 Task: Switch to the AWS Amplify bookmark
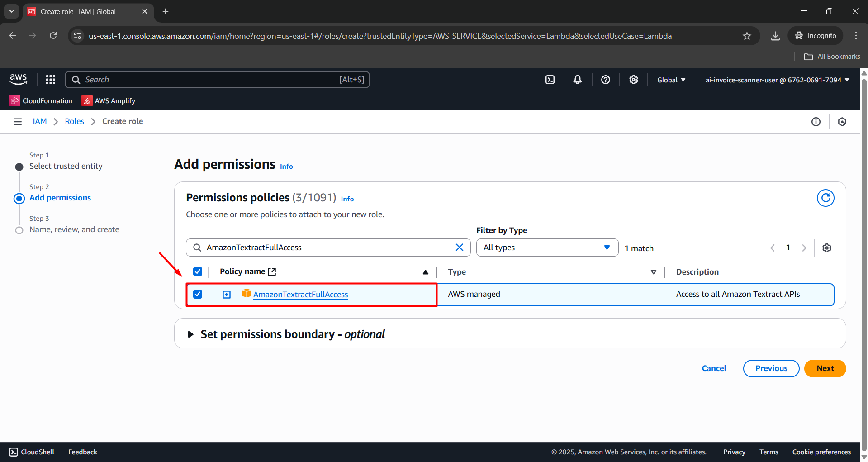point(108,100)
